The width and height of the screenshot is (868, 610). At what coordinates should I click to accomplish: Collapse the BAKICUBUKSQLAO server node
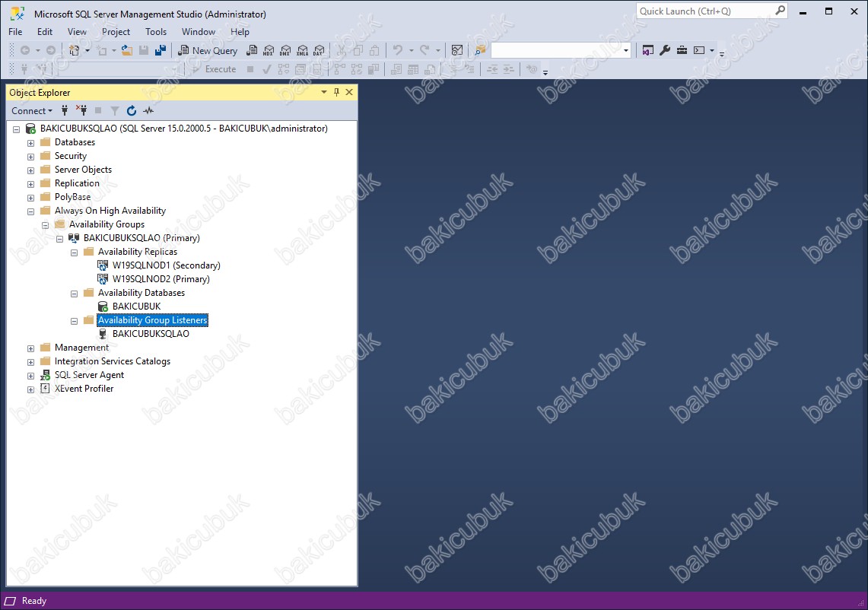[x=16, y=129]
